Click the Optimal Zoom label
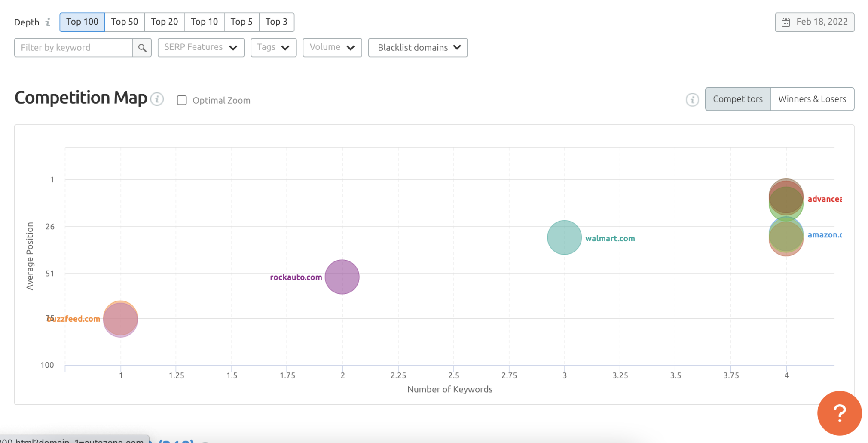The width and height of the screenshot is (868, 443). click(221, 101)
